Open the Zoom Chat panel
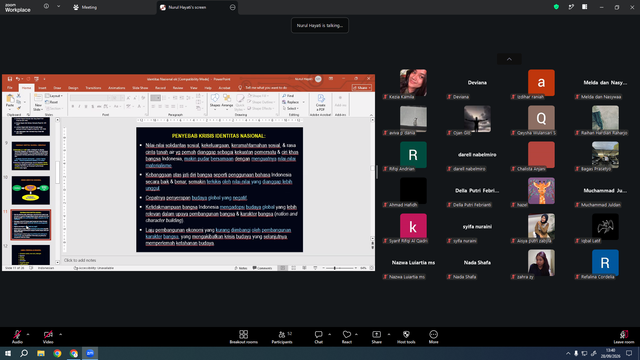The height and width of the screenshot is (360, 640). click(318, 337)
